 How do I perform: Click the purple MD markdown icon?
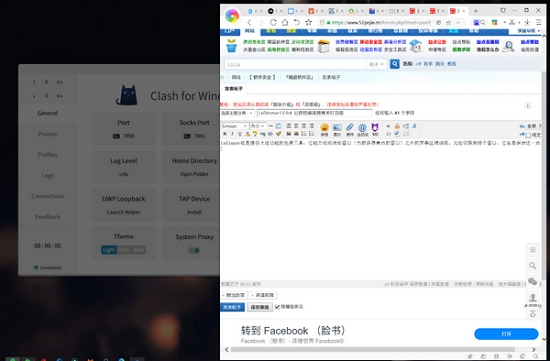375,128
